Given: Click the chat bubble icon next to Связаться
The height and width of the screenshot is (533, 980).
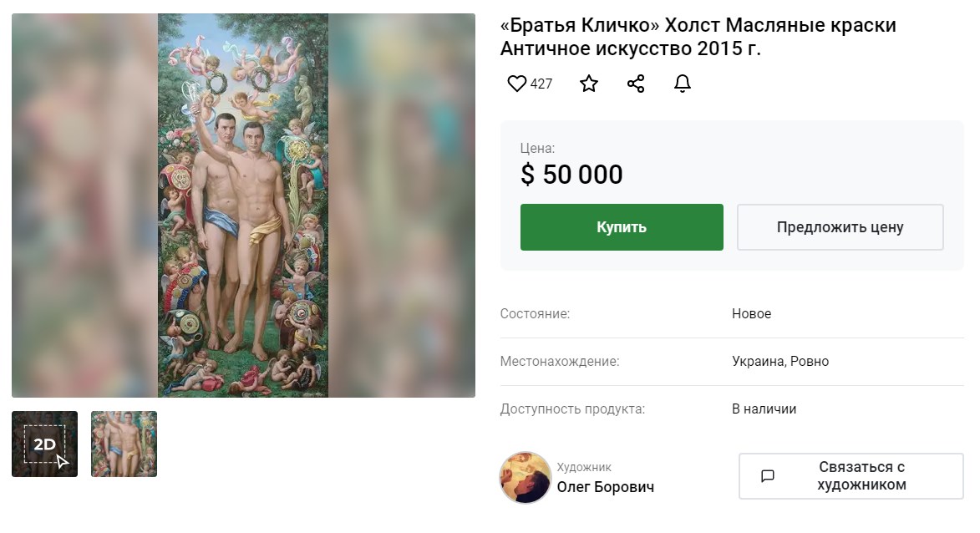Looking at the screenshot, I should pos(769,475).
